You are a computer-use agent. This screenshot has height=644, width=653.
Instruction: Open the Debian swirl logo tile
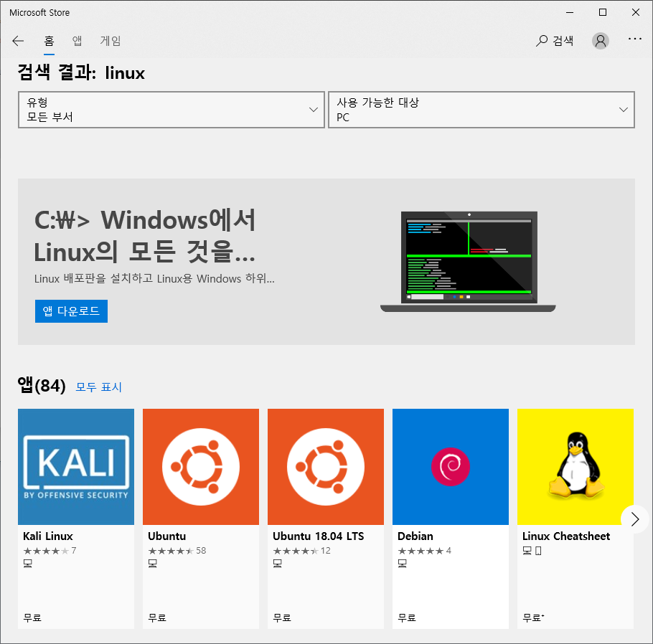(451, 467)
